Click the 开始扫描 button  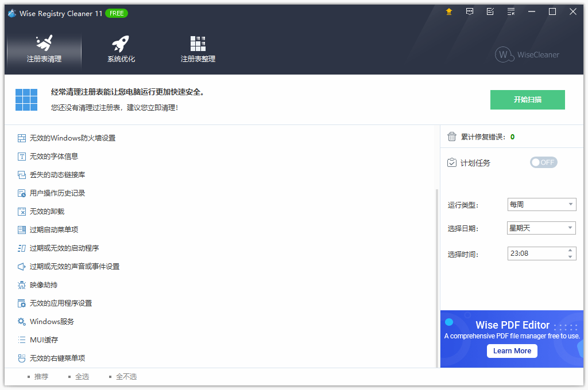[x=527, y=100]
